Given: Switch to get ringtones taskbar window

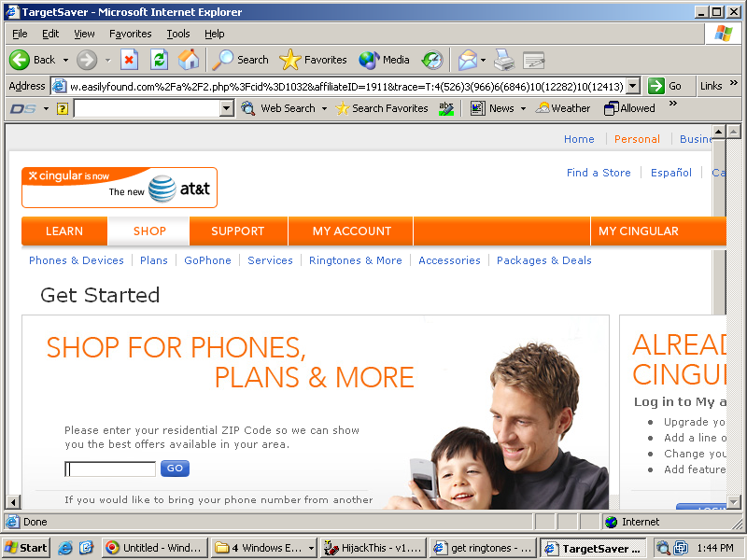Looking at the screenshot, I should click(482, 548).
